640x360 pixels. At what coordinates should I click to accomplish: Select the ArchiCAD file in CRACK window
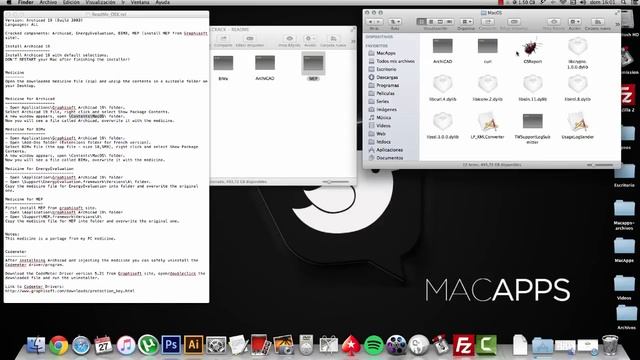[x=265, y=63]
